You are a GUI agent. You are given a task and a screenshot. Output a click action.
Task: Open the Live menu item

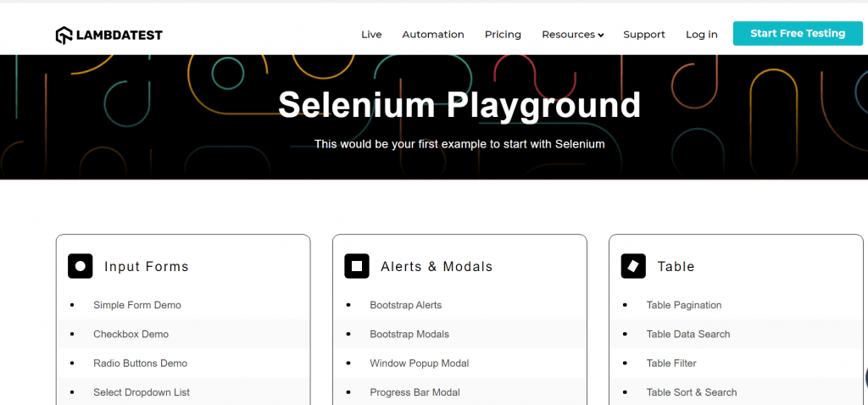(371, 35)
